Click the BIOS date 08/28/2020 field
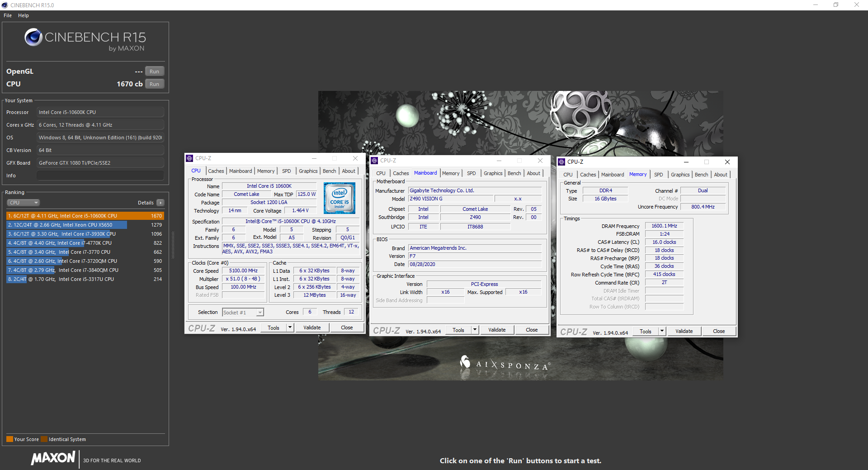This screenshot has width=868, height=470. [x=475, y=264]
